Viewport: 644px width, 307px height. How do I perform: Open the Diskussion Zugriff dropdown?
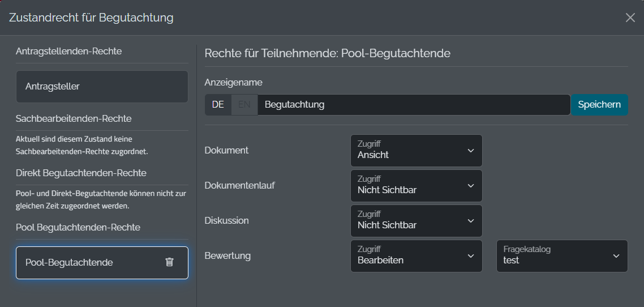[417, 221]
